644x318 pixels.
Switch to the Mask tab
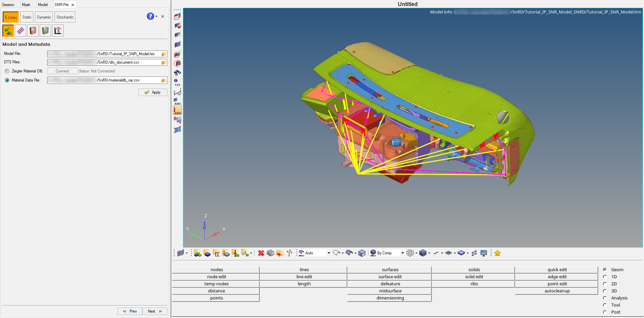[26, 5]
